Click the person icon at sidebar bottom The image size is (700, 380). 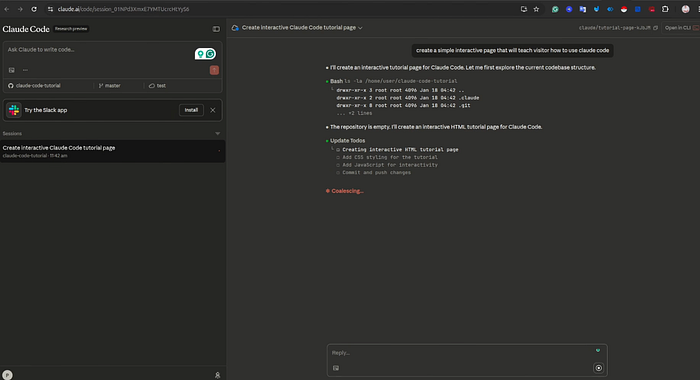coord(217,375)
